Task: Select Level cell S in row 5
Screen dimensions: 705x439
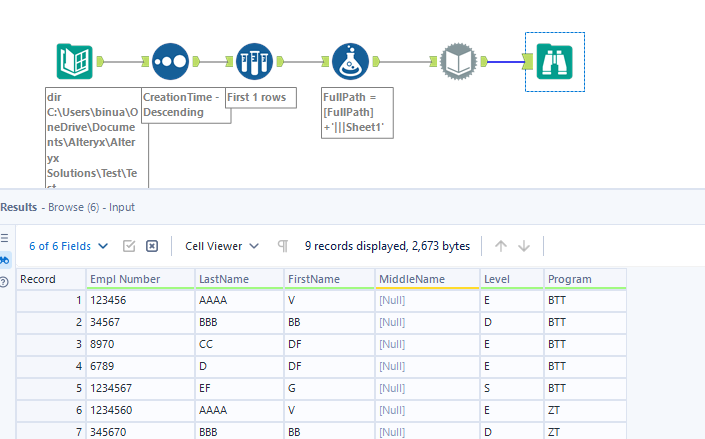Action: [512, 388]
